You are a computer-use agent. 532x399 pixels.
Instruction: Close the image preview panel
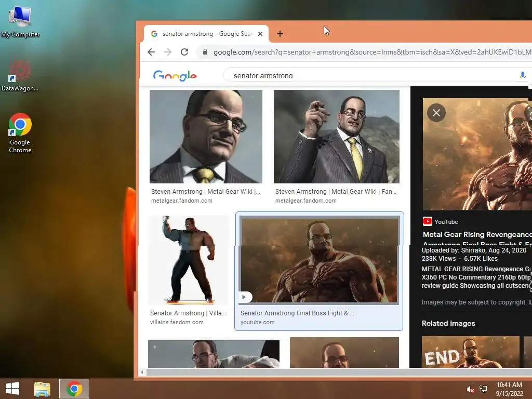(x=436, y=113)
